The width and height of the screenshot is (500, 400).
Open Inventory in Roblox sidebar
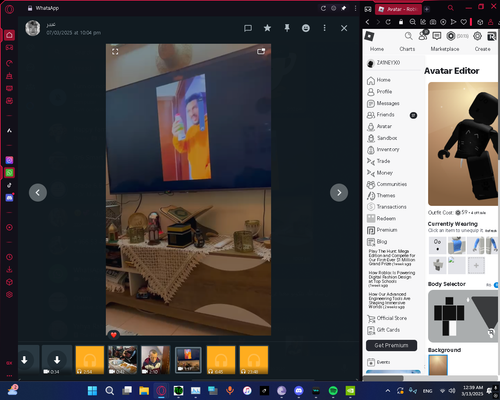(388, 149)
